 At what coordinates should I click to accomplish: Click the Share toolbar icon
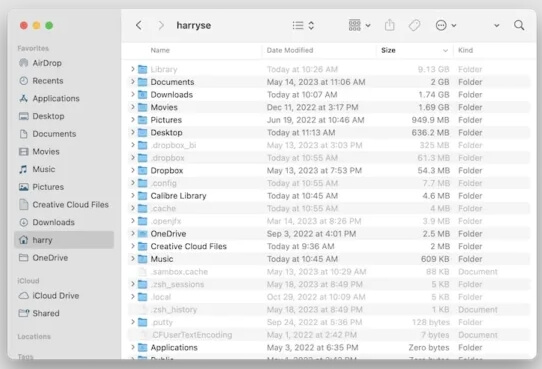pyautogui.click(x=390, y=25)
